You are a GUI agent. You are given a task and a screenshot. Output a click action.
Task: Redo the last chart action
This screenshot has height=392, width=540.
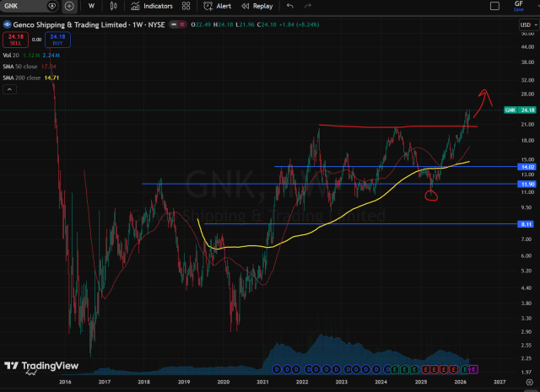point(311,6)
